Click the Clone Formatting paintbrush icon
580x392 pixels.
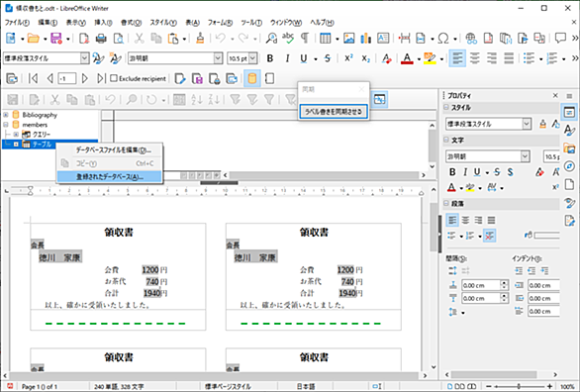pos(200,38)
